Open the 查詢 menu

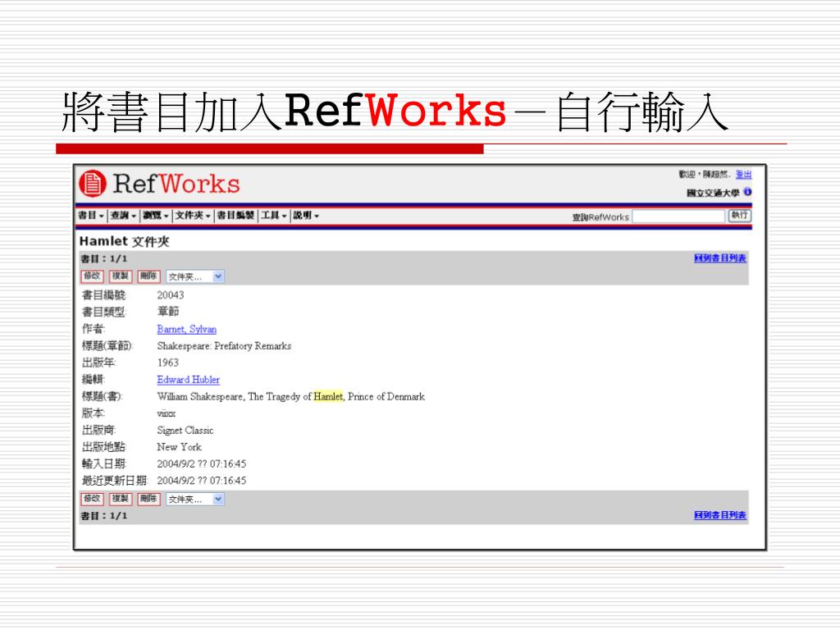coord(123,216)
